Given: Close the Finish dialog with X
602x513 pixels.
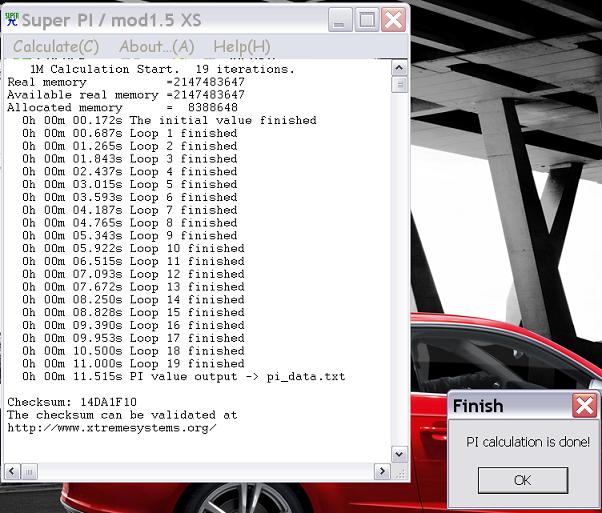Looking at the screenshot, I should [584, 405].
